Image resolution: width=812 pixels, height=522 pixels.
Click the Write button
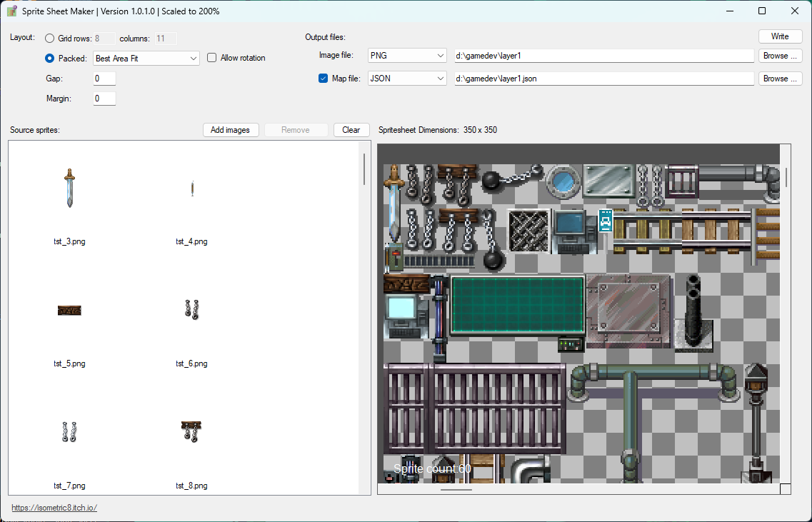coord(780,36)
